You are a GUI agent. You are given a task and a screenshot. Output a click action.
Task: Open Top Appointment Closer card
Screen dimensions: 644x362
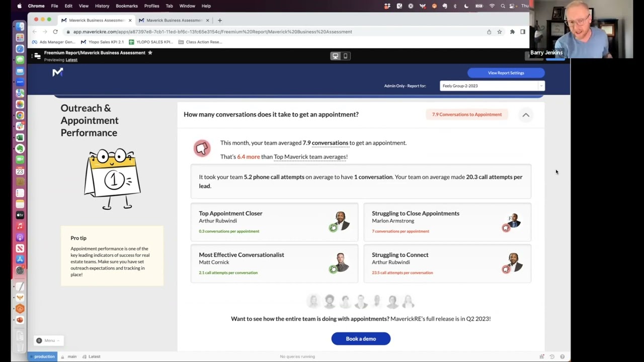tap(274, 222)
